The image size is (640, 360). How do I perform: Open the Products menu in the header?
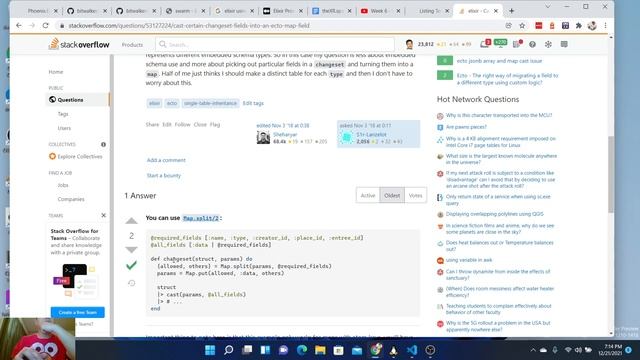tap(132, 44)
